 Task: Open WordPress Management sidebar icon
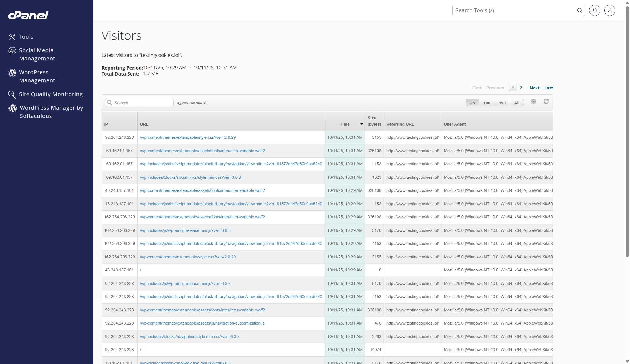12,73
